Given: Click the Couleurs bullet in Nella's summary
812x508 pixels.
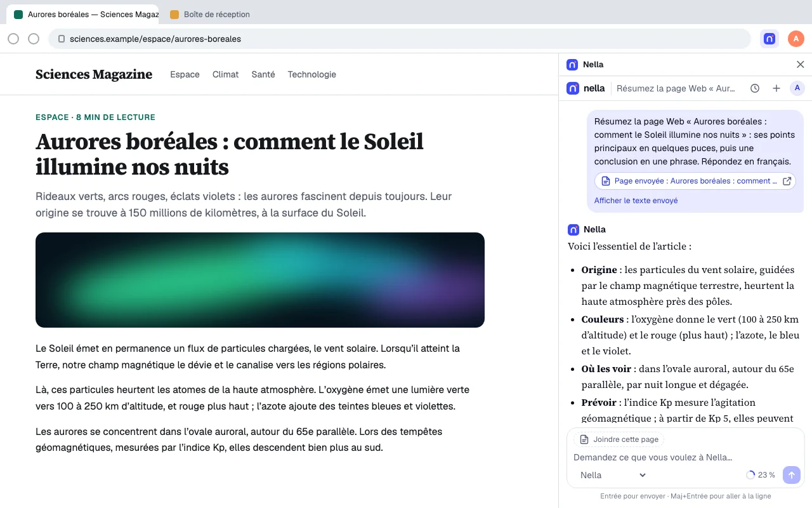Looking at the screenshot, I should (690, 335).
